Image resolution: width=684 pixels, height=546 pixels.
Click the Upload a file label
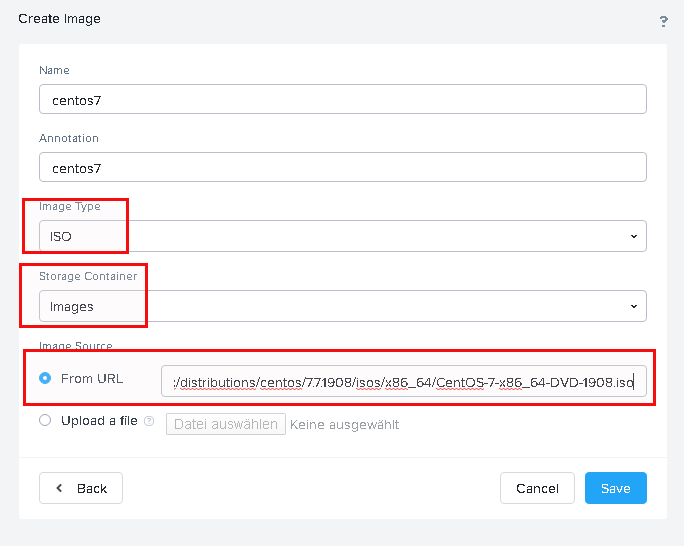[x=99, y=420]
